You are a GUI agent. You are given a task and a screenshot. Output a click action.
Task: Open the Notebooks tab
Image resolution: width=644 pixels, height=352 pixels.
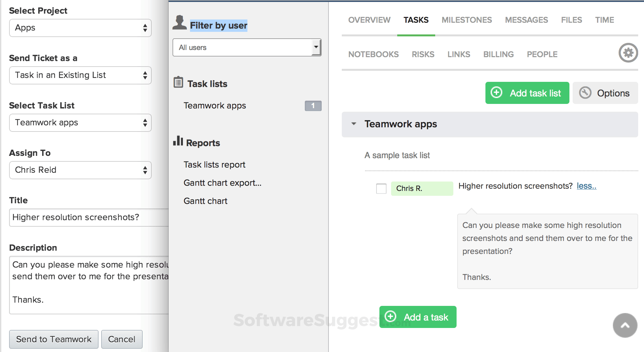[x=373, y=55]
